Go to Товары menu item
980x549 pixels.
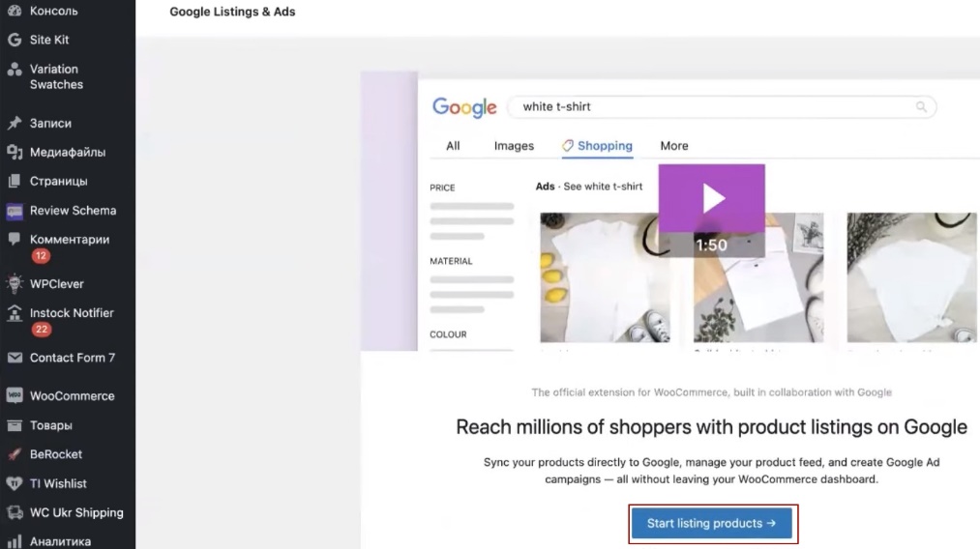(x=50, y=425)
